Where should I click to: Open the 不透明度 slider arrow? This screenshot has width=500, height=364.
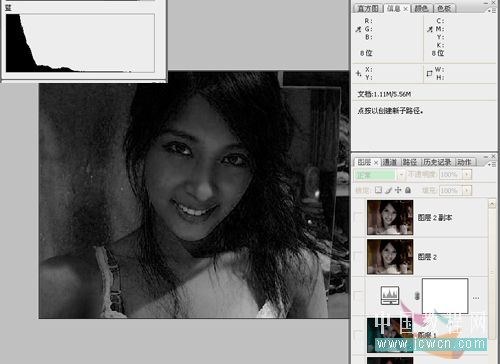467,174
